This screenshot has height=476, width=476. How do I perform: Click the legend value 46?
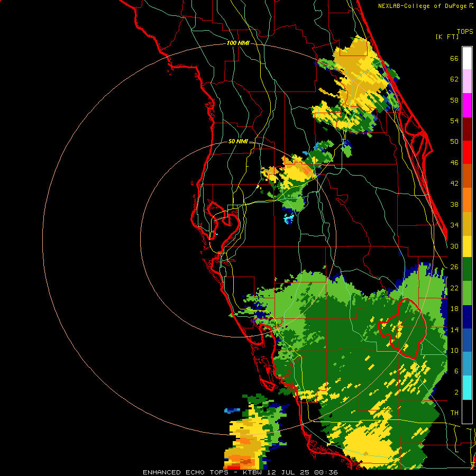(454, 163)
